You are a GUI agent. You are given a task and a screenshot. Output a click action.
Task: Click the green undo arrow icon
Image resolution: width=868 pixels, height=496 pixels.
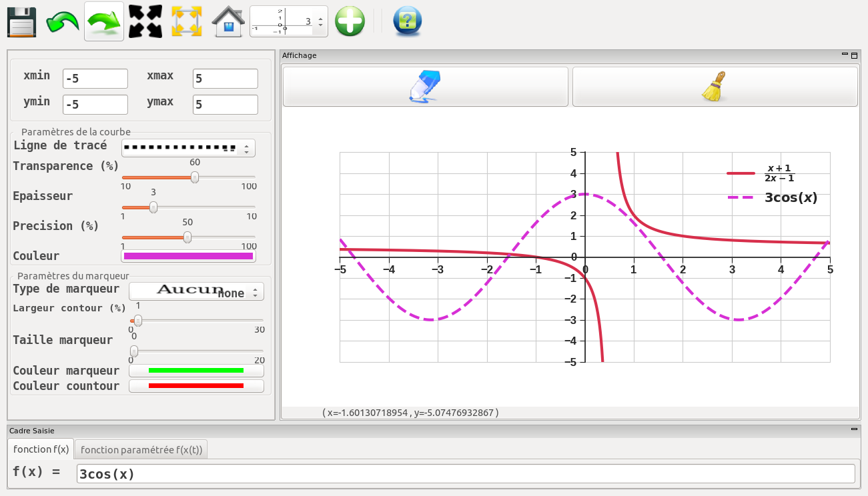[x=63, y=22]
